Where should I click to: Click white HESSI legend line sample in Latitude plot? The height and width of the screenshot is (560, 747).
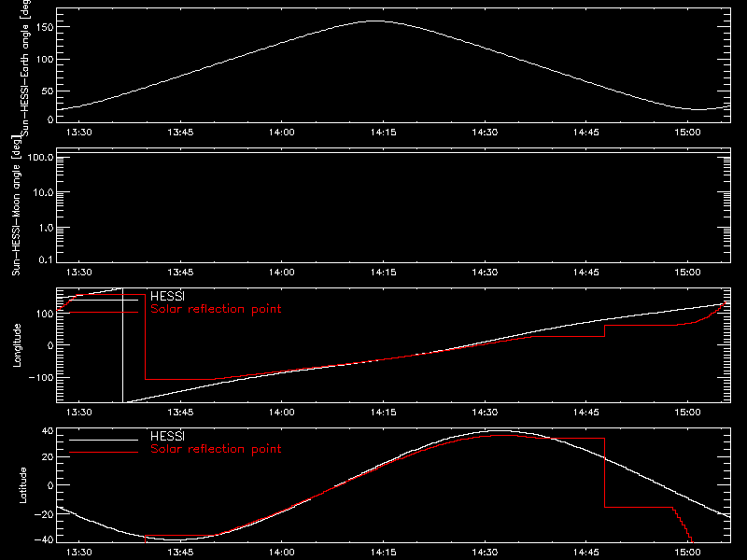tap(104, 440)
